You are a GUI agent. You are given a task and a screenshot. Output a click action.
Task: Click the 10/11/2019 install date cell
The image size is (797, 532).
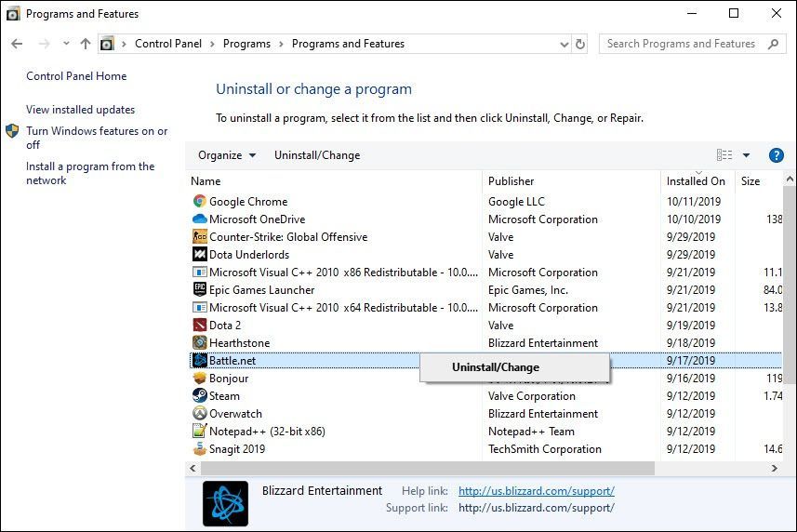pos(694,202)
